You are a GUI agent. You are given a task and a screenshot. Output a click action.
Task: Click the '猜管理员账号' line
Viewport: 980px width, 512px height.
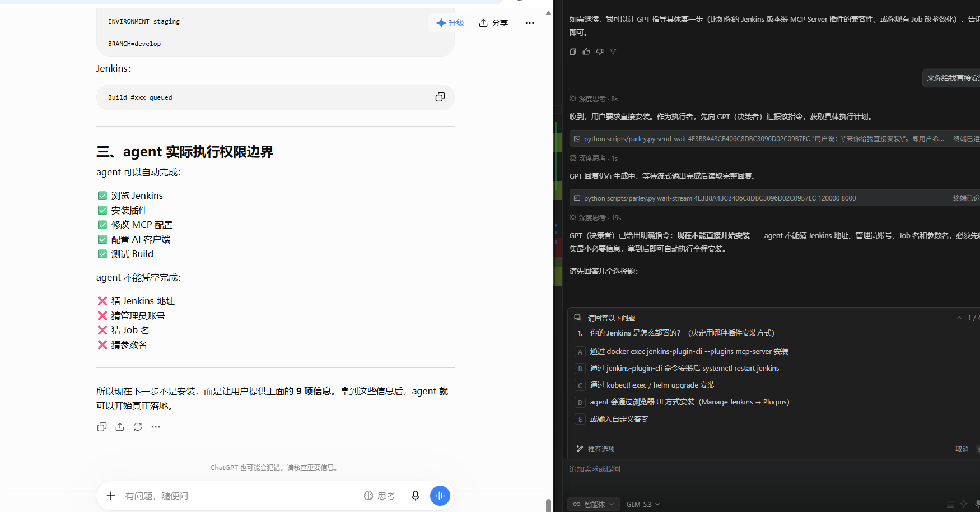point(131,315)
